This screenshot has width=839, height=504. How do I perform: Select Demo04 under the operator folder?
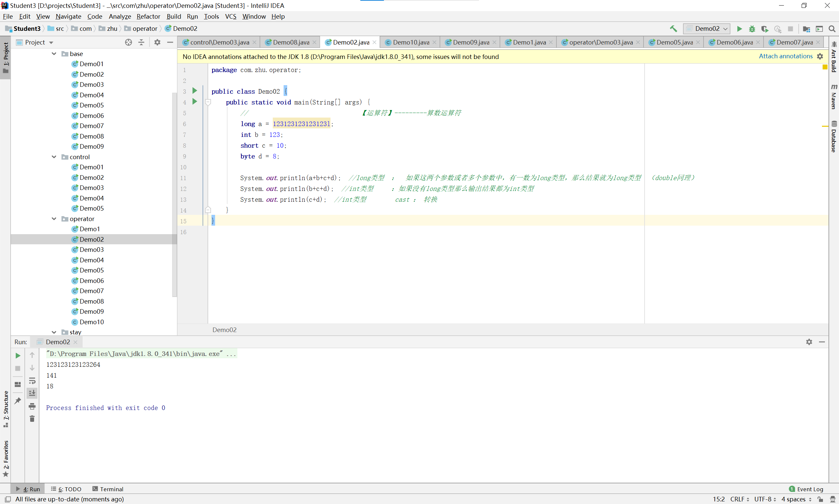point(91,260)
